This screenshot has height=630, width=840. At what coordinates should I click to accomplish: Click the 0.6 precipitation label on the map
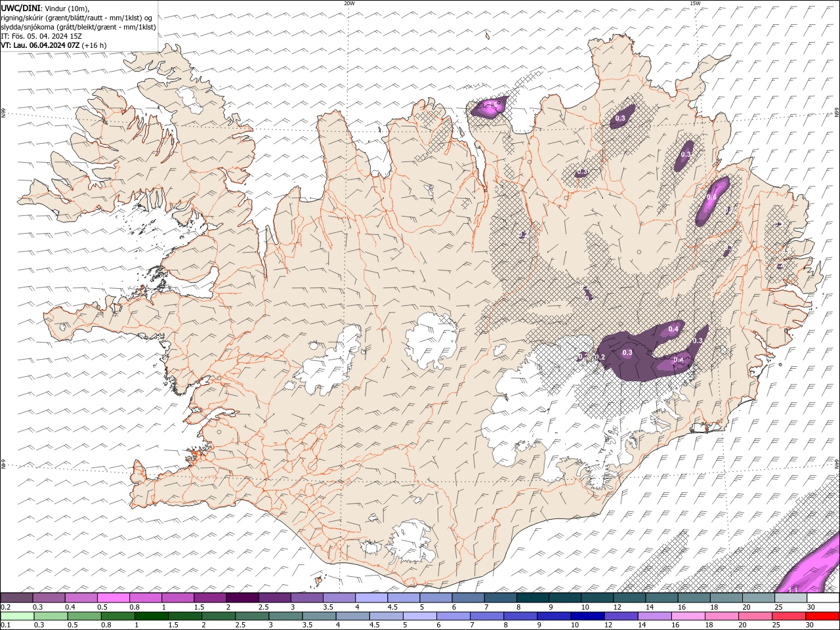711,197
